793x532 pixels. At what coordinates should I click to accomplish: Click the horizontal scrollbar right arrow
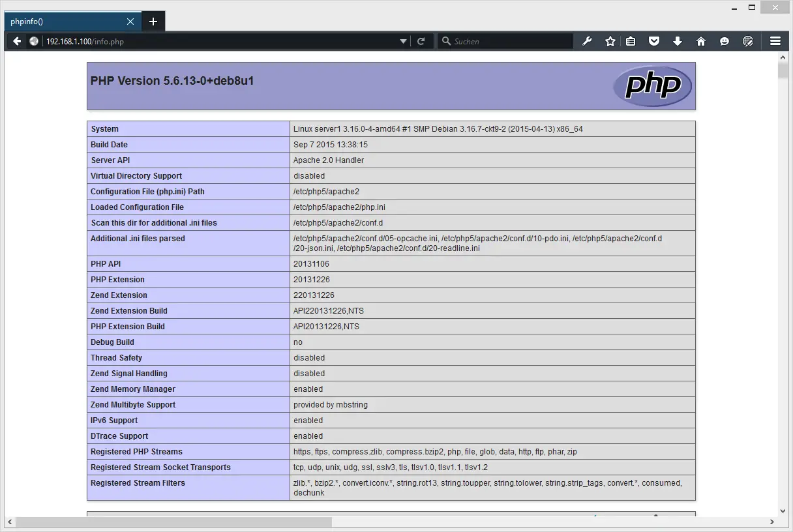click(772, 522)
